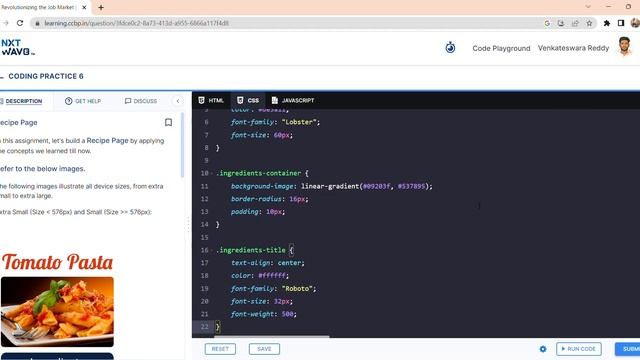
Task: Collapse the description panel chevron
Action: click(178, 101)
